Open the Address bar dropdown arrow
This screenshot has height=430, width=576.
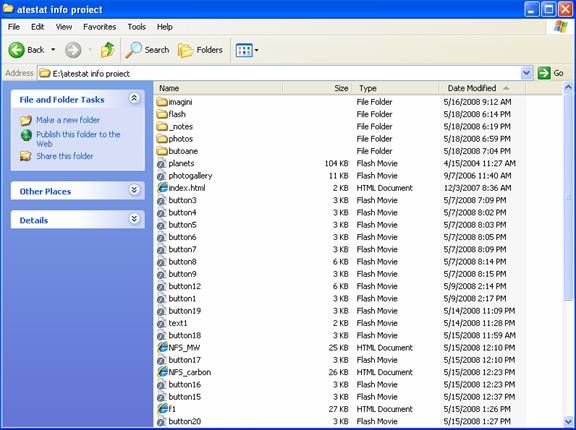(x=526, y=73)
